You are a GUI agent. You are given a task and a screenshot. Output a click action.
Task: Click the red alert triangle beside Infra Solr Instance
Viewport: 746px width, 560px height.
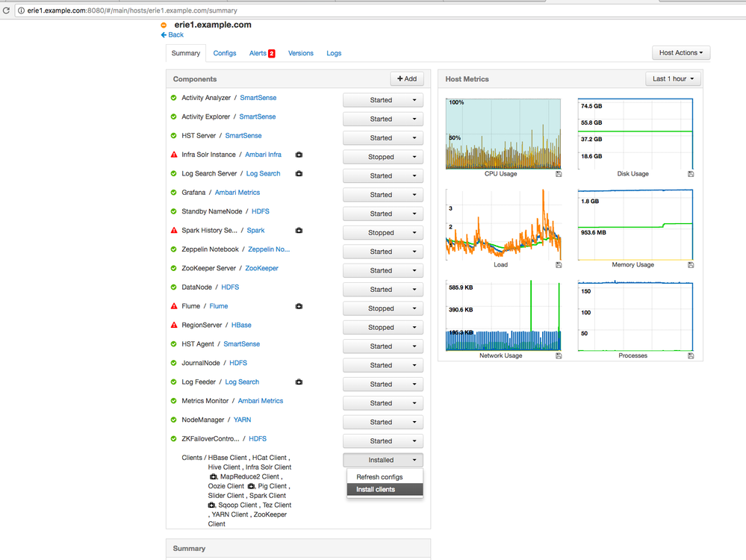click(172, 155)
